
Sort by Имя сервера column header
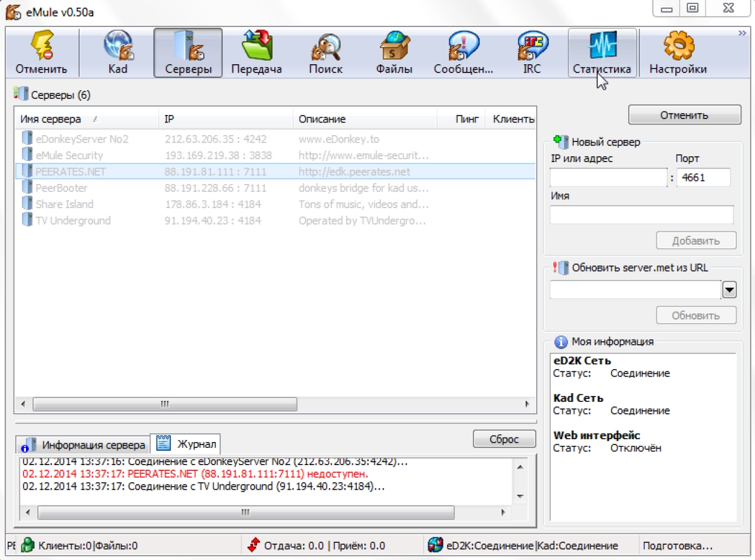click(87, 119)
